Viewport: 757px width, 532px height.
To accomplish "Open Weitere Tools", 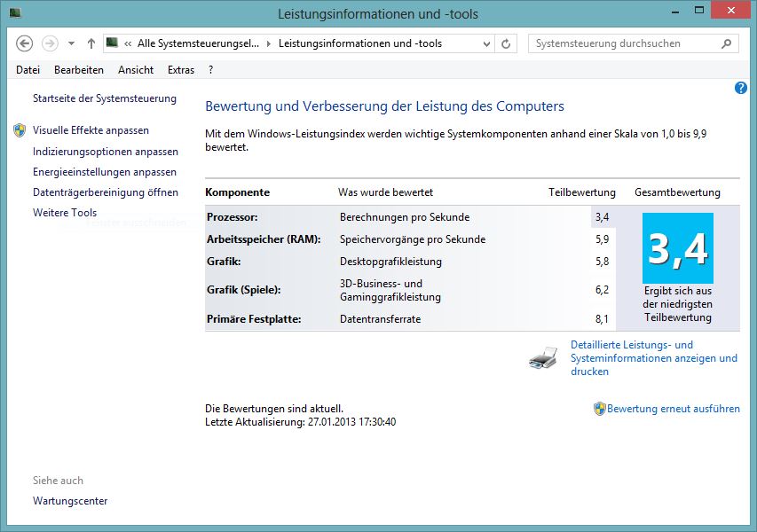I will click(65, 212).
